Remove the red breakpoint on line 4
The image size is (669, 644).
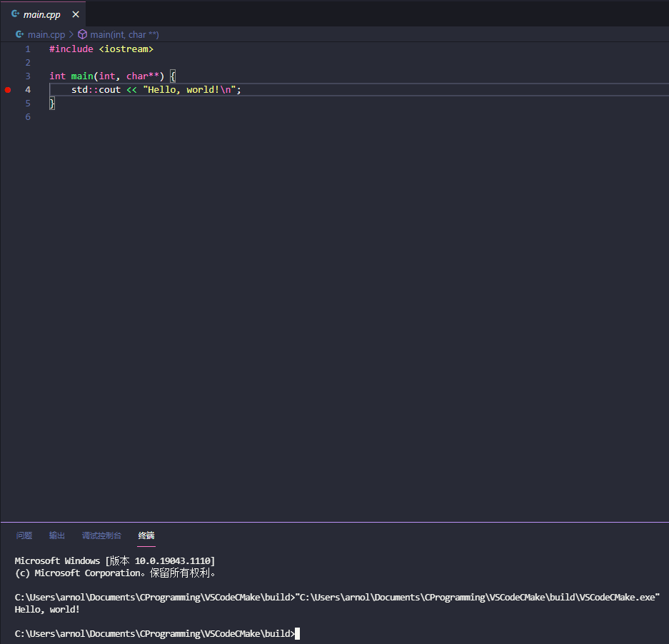click(8, 89)
